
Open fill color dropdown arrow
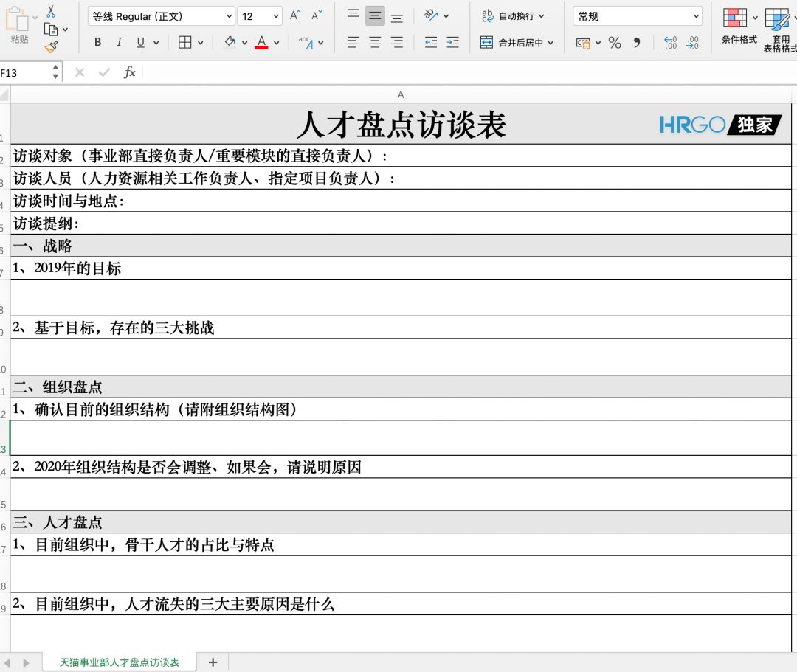pyautogui.click(x=244, y=43)
